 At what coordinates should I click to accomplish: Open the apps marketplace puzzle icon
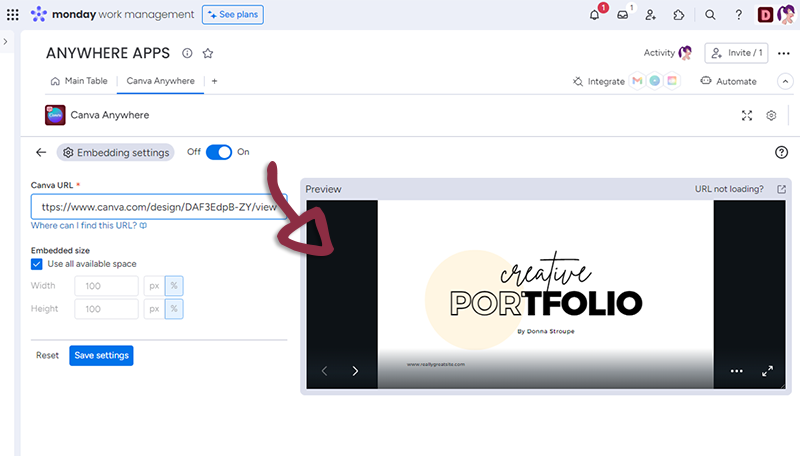coord(679,15)
